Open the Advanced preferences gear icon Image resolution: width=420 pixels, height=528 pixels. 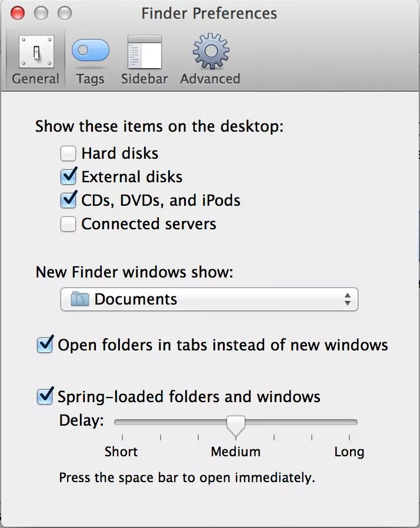point(211,51)
